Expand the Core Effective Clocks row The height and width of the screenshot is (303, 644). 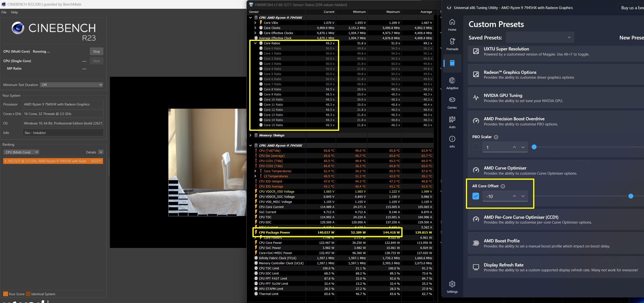pyautogui.click(x=255, y=33)
